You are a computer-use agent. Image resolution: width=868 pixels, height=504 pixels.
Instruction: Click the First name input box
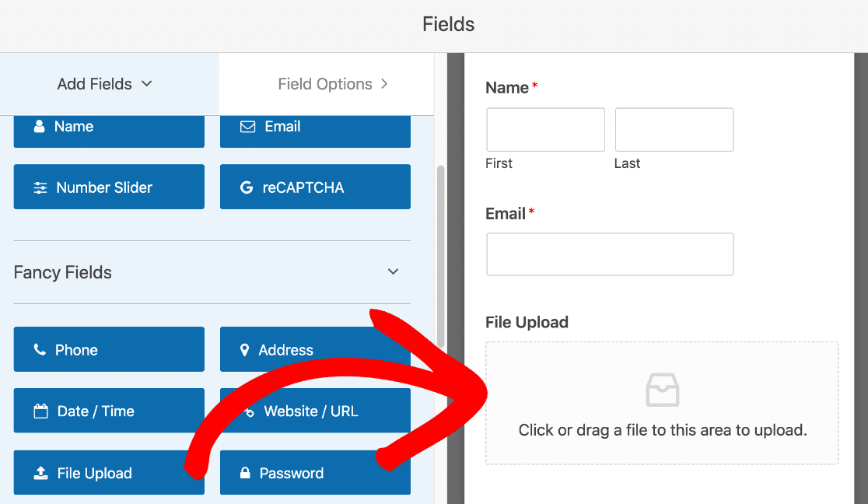pyautogui.click(x=545, y=130)
